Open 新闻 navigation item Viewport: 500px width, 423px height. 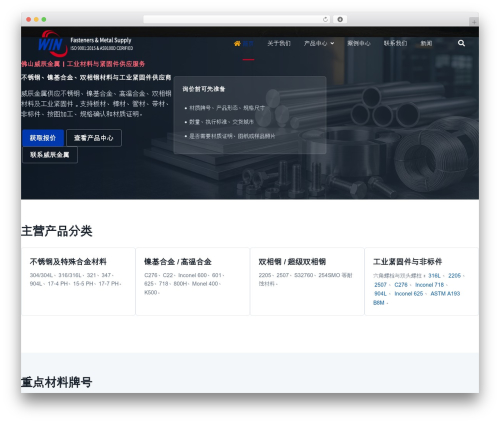426,43
